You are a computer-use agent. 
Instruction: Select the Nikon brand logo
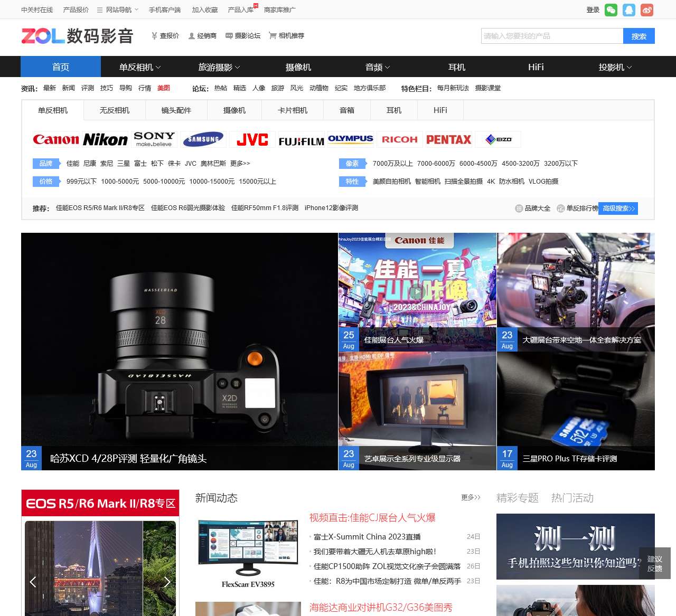[x=105, y=139]
